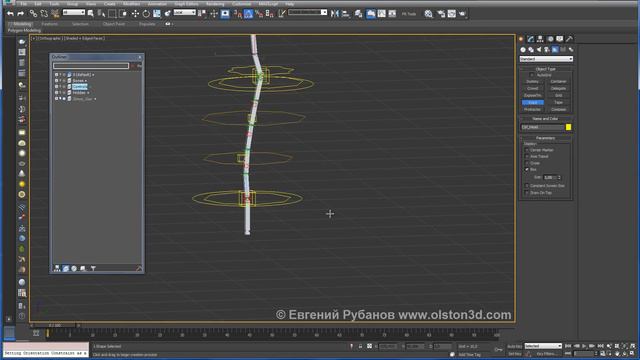This screenshot has width=640, height=360.
Task: Open the Rendering menu
Action: tap(215, 4)
